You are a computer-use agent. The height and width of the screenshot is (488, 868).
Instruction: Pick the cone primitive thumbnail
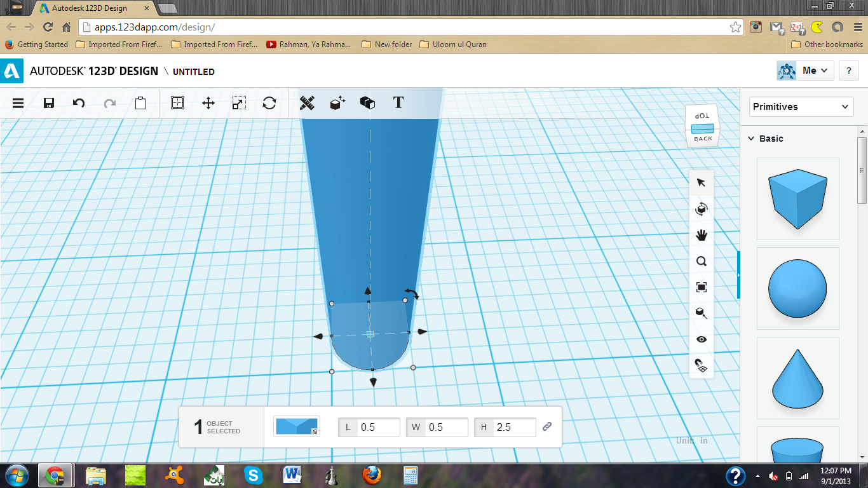click(x=797, y=377)
